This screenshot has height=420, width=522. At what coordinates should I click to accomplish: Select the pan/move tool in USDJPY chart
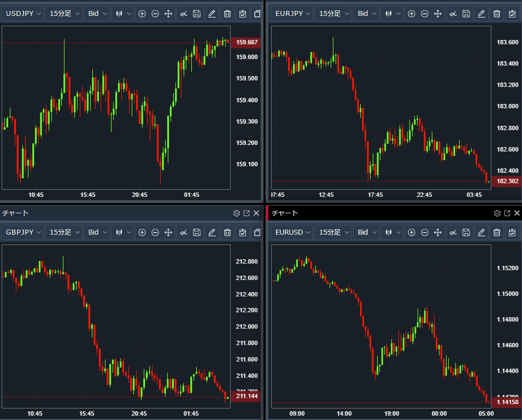tap(168, 14)
